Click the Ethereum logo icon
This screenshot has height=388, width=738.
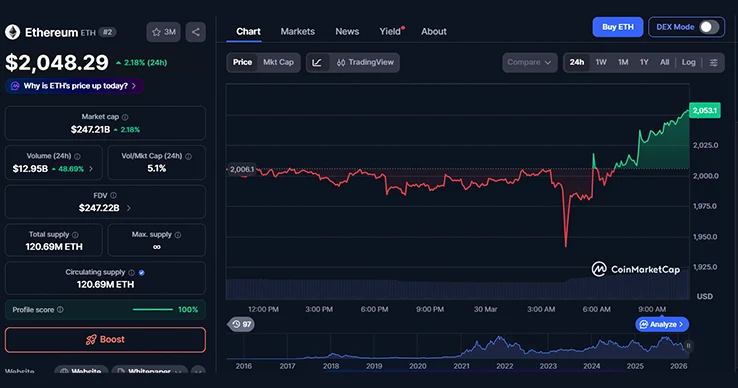tap(13, 32)
